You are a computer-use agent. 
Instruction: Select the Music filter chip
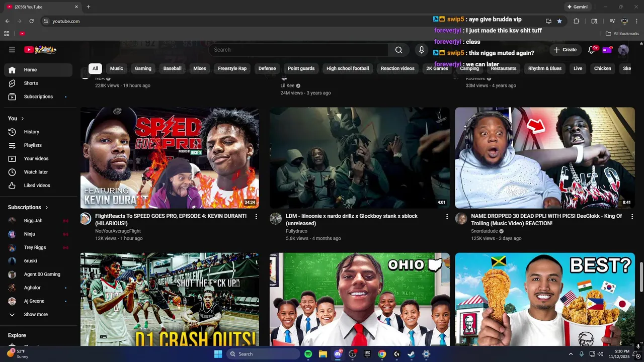[x=116, y=68]
